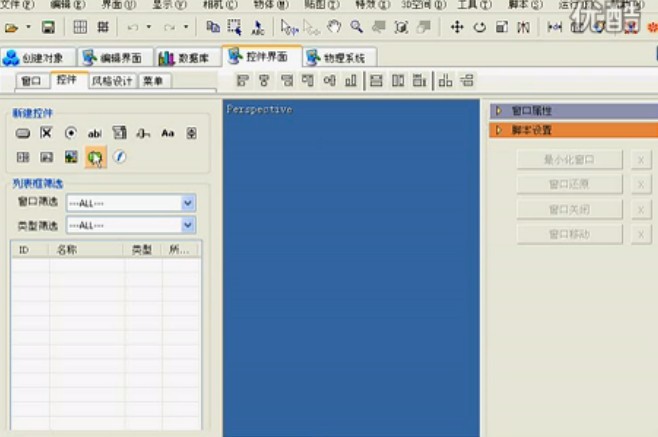Screen dimensions: 658x437
Task: Click the two side-by-side rectangles layout icon
Action: tap(398, 80)
